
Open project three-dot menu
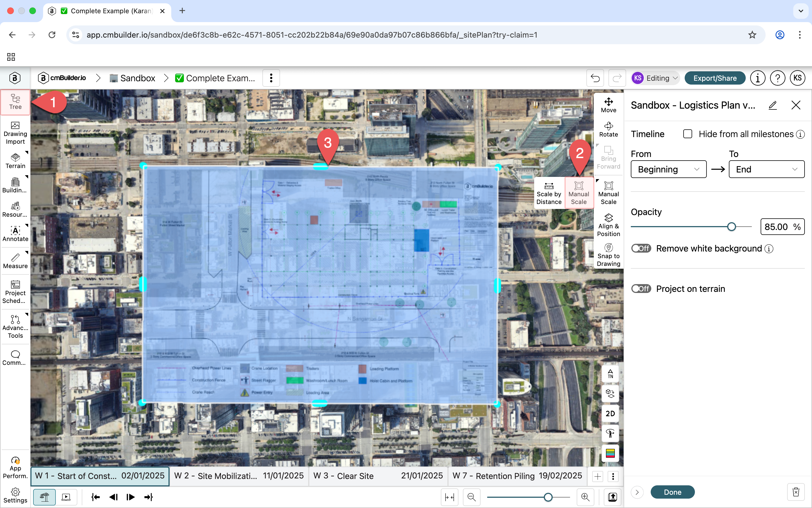[271, 78]
